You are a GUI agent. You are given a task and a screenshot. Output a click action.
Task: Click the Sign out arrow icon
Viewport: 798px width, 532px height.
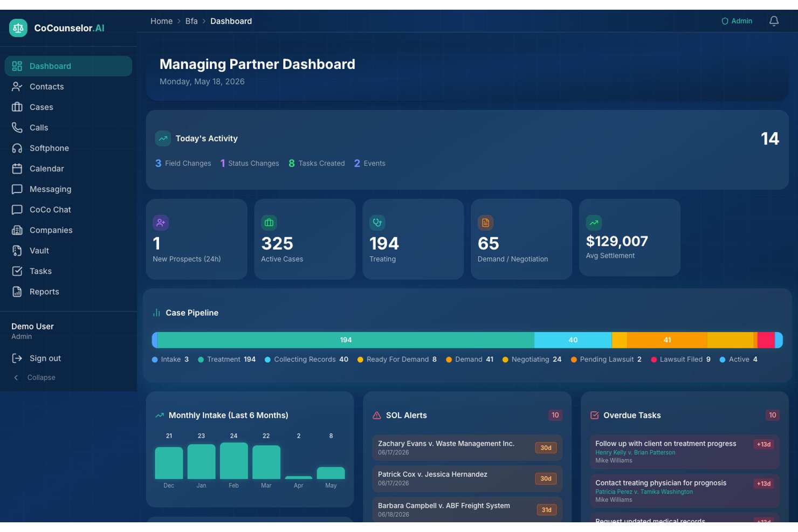[x=17, y=358]
